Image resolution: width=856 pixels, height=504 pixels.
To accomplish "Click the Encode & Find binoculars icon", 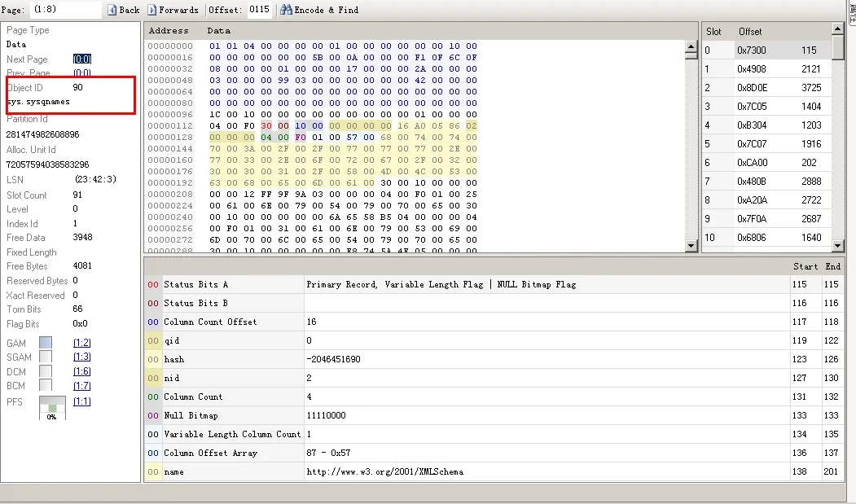I will [x=286, y=10].
